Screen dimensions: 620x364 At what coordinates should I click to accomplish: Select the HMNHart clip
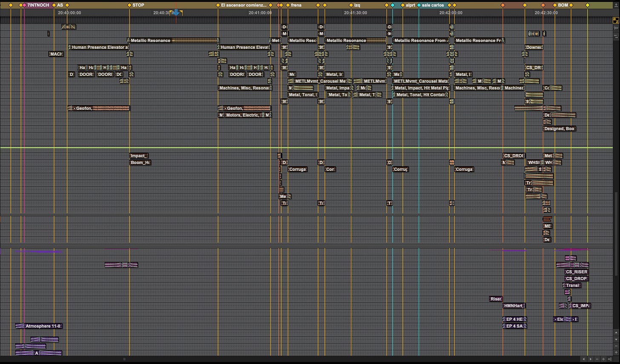point(514,306)
